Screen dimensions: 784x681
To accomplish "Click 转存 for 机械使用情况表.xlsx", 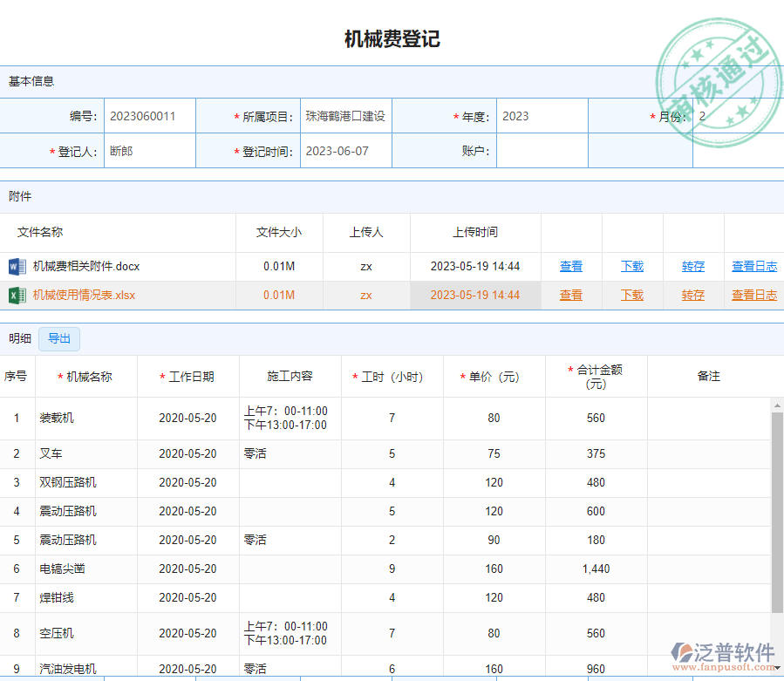I will pyautogui.click(x=692, y=295).
